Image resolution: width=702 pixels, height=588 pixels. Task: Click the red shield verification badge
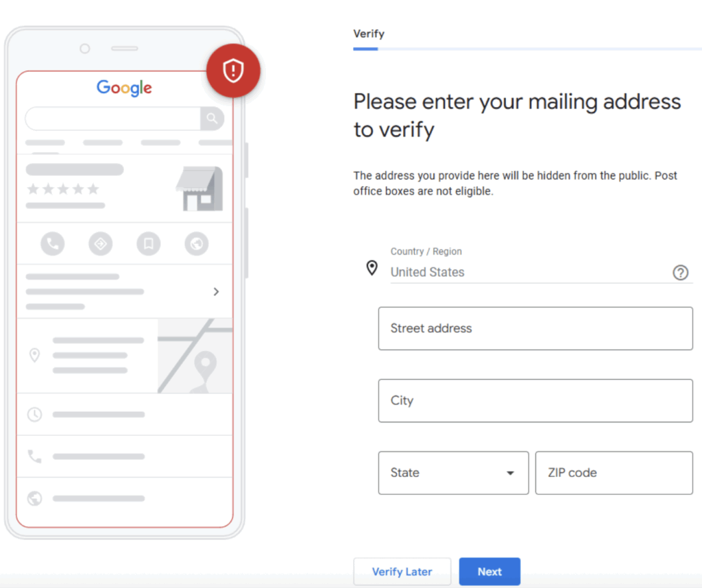233,70
